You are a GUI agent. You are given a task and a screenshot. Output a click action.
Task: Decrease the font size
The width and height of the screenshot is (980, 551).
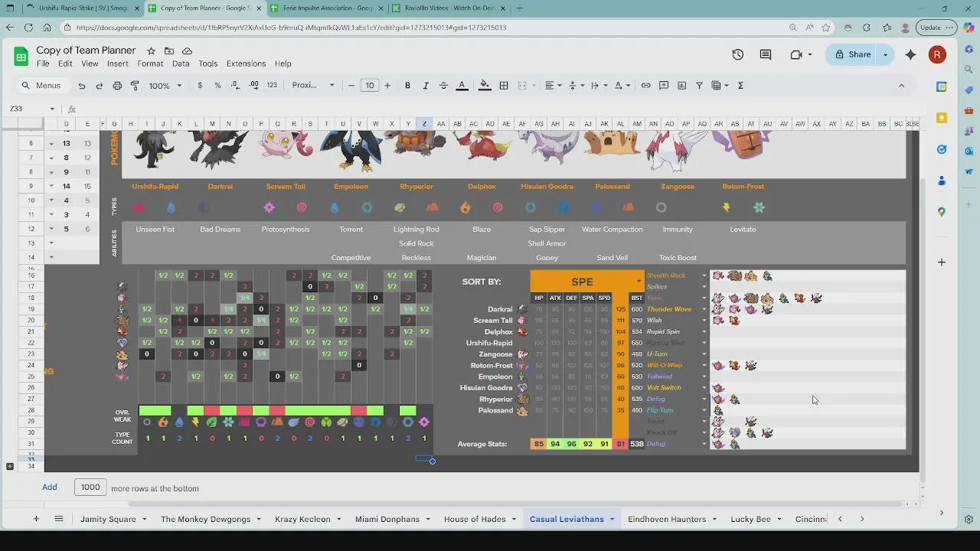pyautogui.click(x=351, y=86)
